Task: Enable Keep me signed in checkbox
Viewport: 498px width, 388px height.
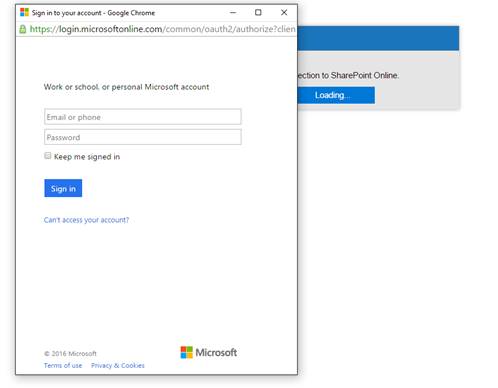Action: [48, 156]
